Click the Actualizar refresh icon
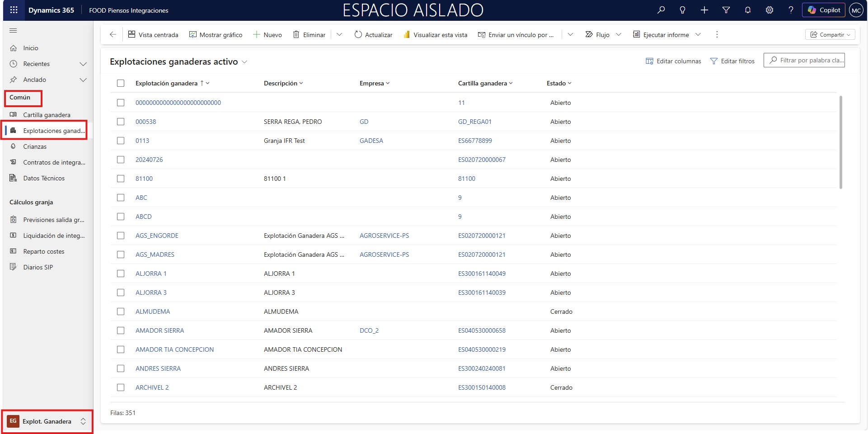 tap(358, 35)
